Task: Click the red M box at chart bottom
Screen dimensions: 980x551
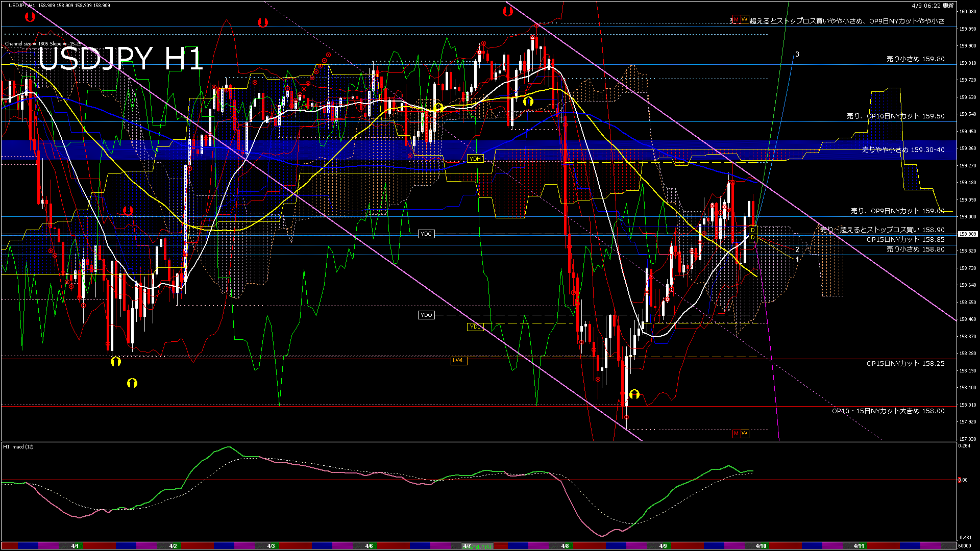Action: [x=736, y=434]
